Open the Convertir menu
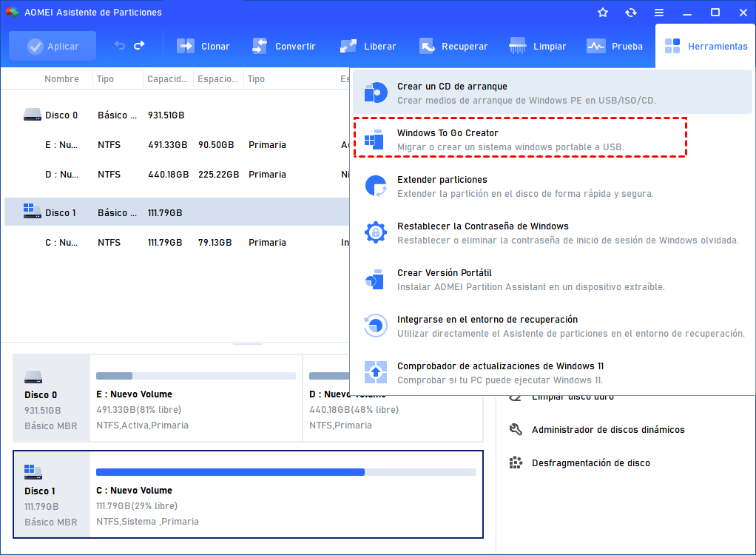This screenshot has height=555, width=756. [283, 47]
